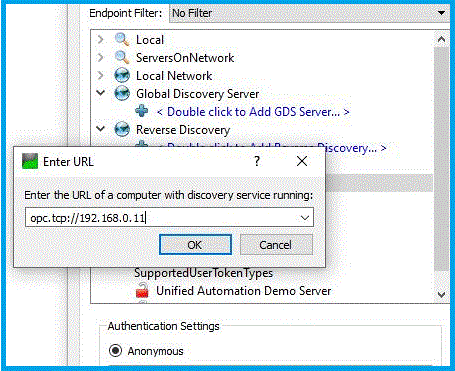Collapse the Reverse Discovery node
This screenshot has height=371, width=455.
pyautogui.click(x=100, y=129)
